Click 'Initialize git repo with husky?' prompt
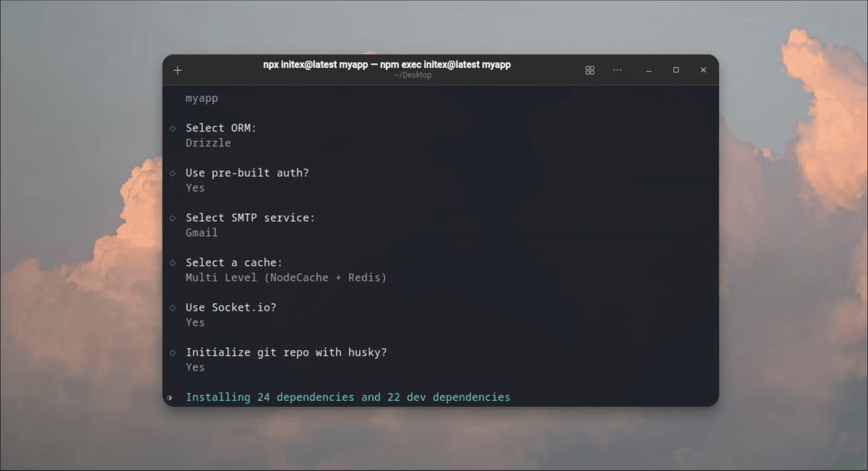The height and width of the screenshot is (471, 868). [286, 352]
